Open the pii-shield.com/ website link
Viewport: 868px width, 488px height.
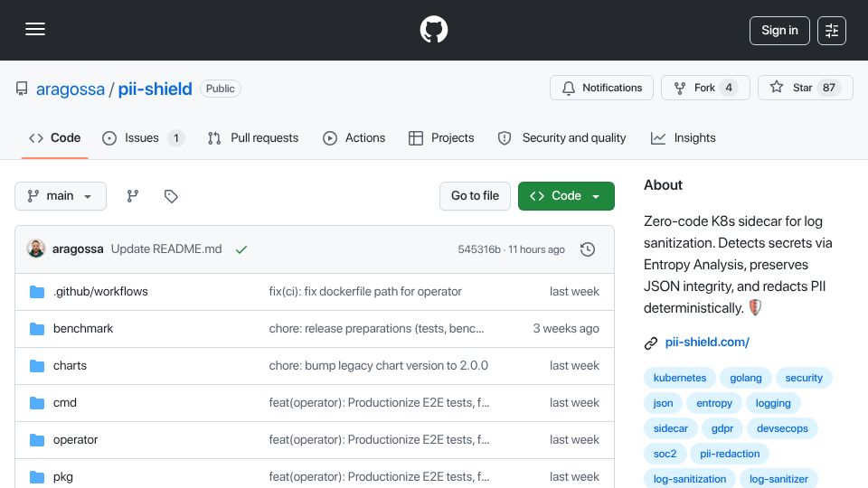click(x=707, y=342)
